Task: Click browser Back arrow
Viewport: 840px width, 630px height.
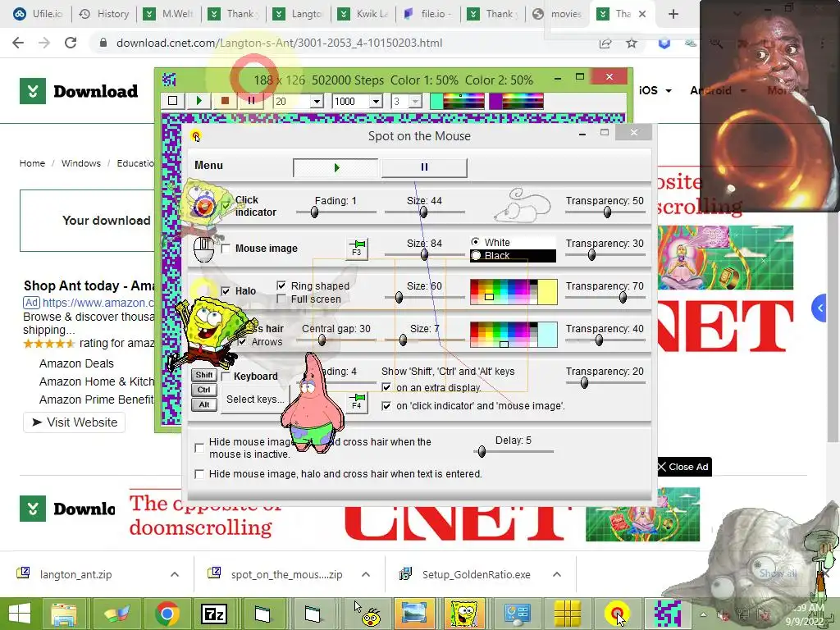Action: [x=18, y=43]
